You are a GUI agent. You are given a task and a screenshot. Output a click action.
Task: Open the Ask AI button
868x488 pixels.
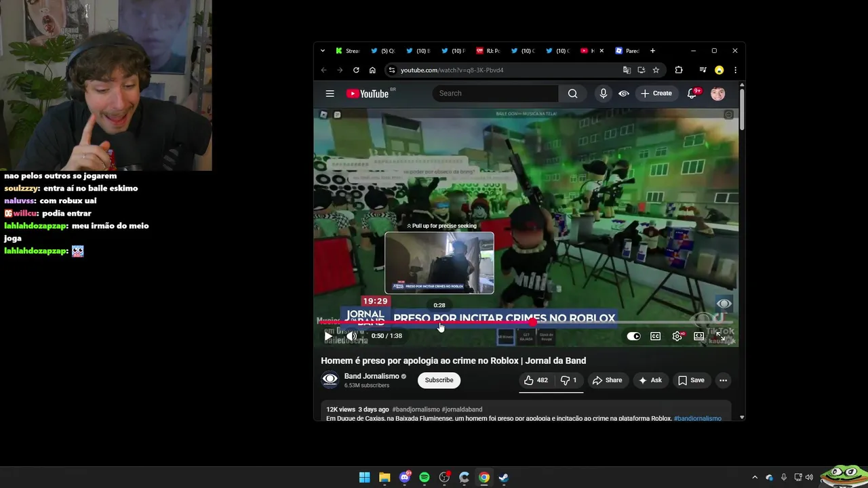coord(650,380)
